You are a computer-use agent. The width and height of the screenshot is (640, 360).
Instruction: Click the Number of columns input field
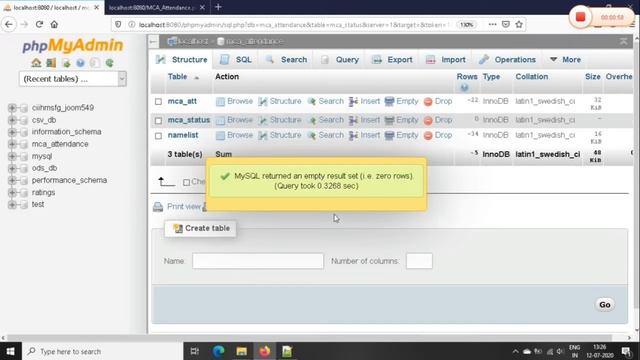[x=419, y=261]
